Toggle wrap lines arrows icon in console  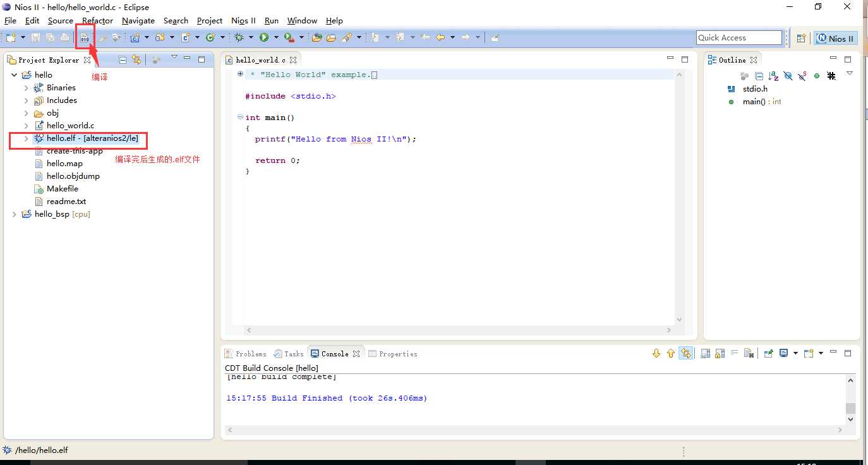(x=685, y=353)
